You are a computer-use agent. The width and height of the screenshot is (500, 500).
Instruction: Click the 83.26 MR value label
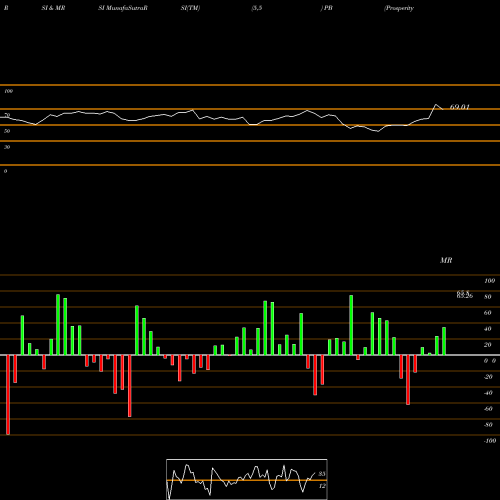click(x=465, y=296)
